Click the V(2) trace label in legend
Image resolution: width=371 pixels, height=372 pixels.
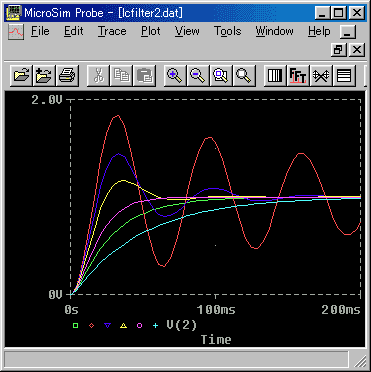pyautogui.click(x=182, y=325)
